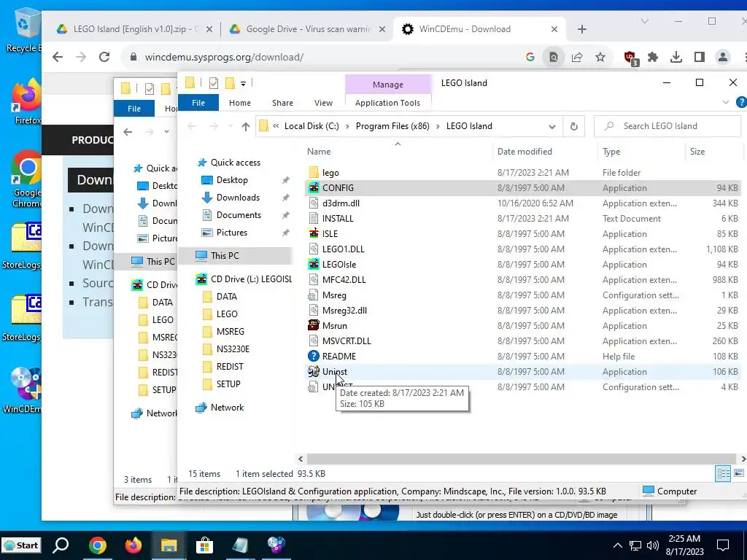Click the horizontal scrollbar in file list
The width and height of the screenshot is (747, 560).
521,459
